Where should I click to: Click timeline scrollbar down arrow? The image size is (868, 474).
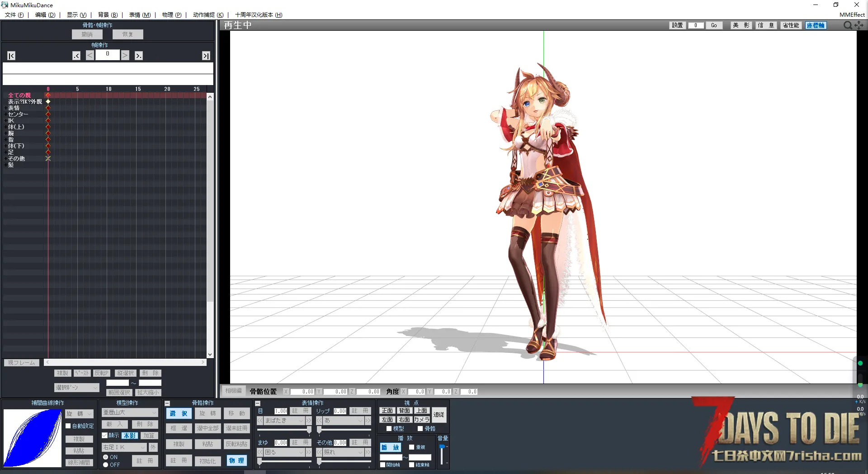point(210,355)
